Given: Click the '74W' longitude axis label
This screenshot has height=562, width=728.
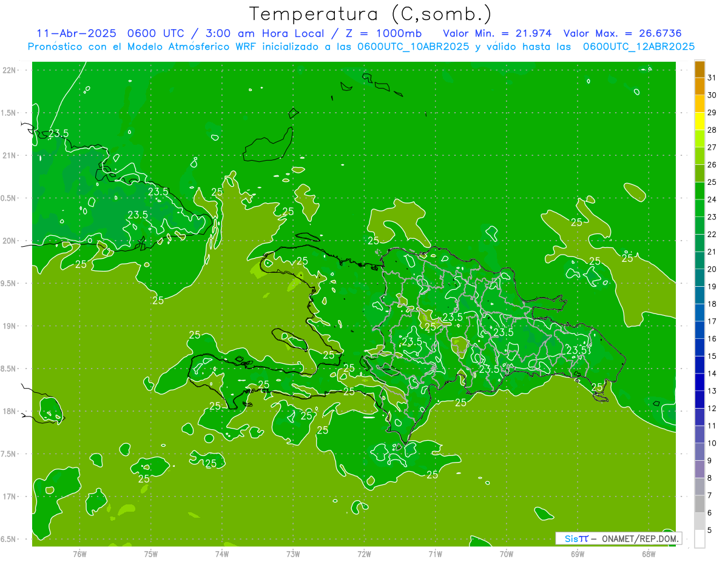Looking at the screenshot, I should 222,554.
